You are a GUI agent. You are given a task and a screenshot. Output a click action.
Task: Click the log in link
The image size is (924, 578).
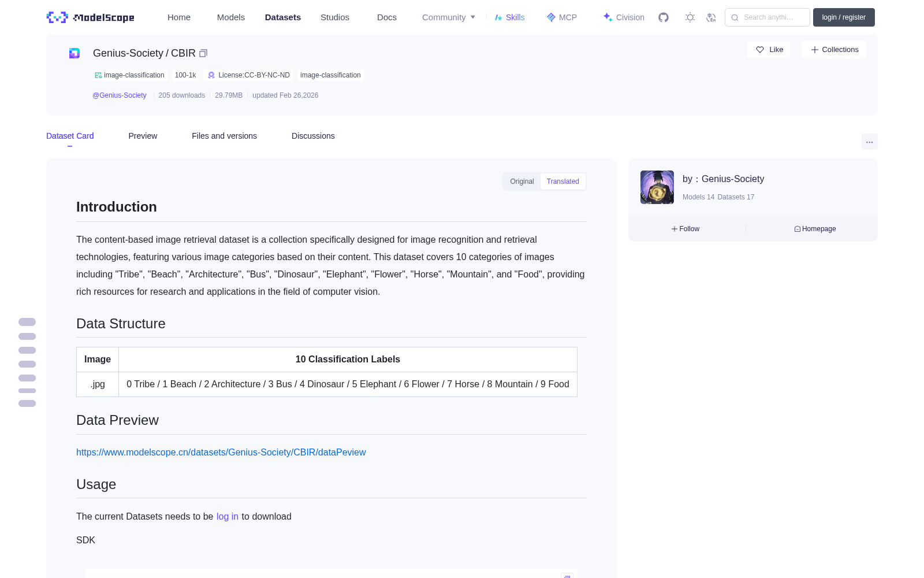tap(228, 516)
